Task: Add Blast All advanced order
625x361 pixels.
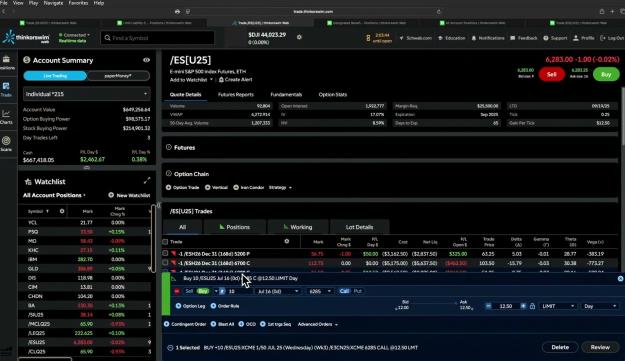Action: (222, 324)
